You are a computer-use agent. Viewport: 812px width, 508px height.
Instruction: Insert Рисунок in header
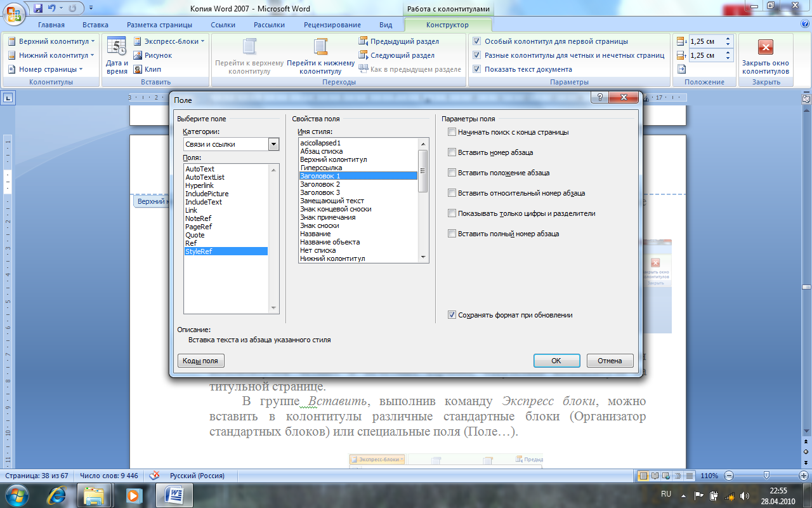pyautogui.click(x=153, y=55)
